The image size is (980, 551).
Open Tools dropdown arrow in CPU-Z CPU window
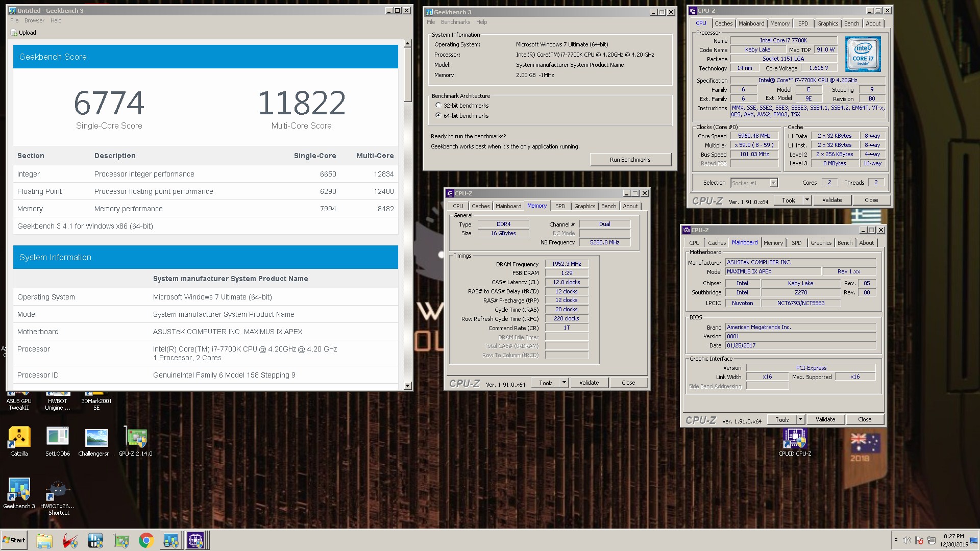coord(807,200)
